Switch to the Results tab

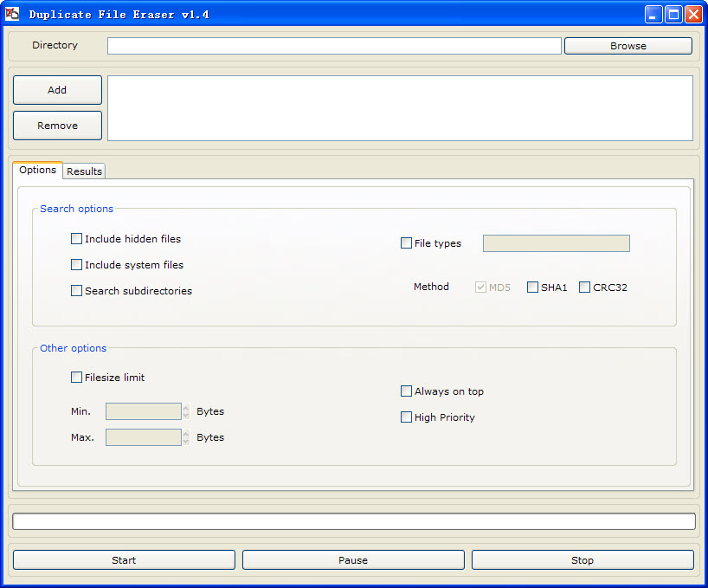click(84, 171)
